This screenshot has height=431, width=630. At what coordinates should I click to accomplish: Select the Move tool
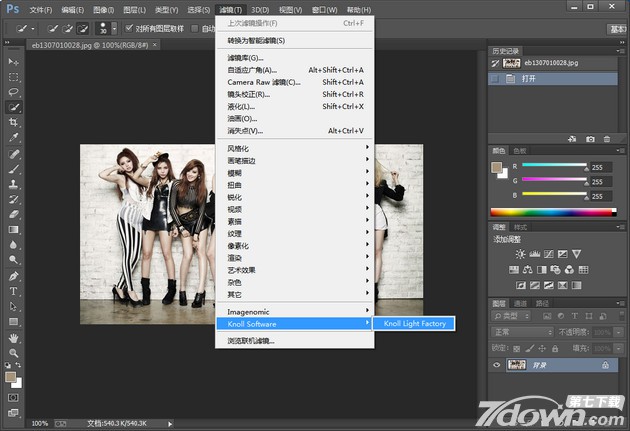[14, 62]
